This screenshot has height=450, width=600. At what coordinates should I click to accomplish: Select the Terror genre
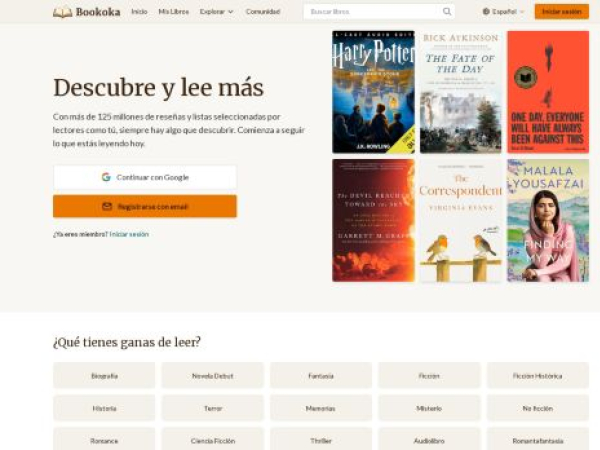212,408
